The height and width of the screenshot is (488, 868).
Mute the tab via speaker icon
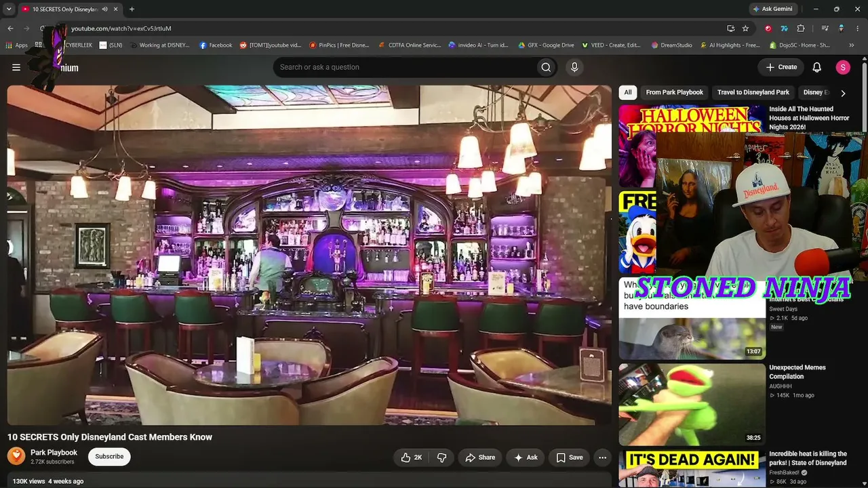[105, 9]
